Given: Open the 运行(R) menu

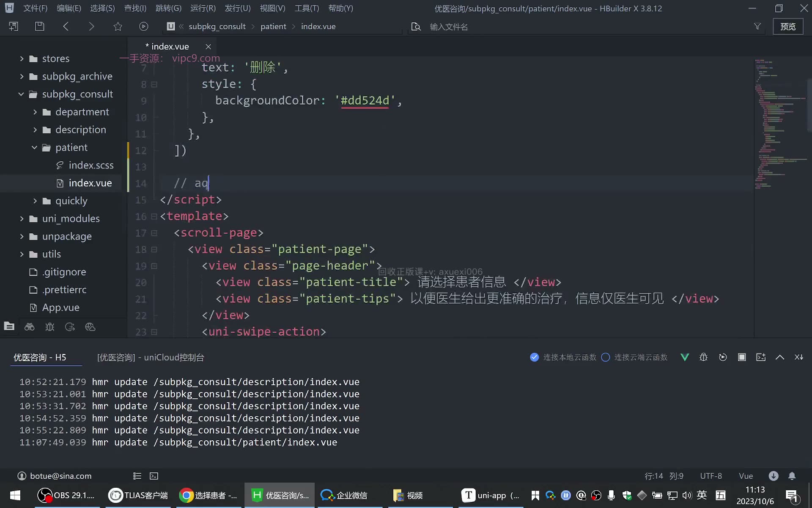Looking at the screenshot, I should [x=203, y=8].
